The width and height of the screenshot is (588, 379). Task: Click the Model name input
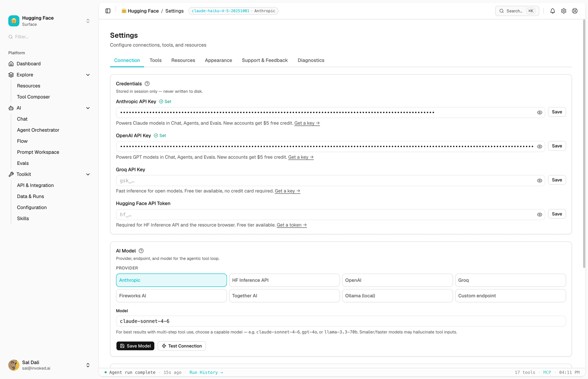341,321
